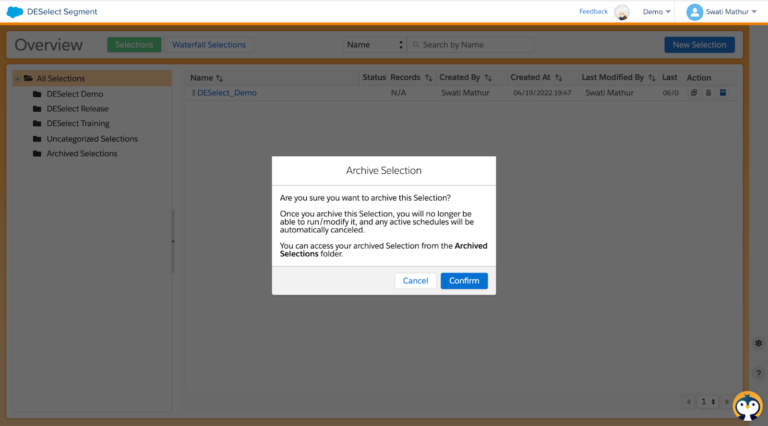
Task: Archive the DESelect_Demo selection icon
Action: (x=723, y=93)
